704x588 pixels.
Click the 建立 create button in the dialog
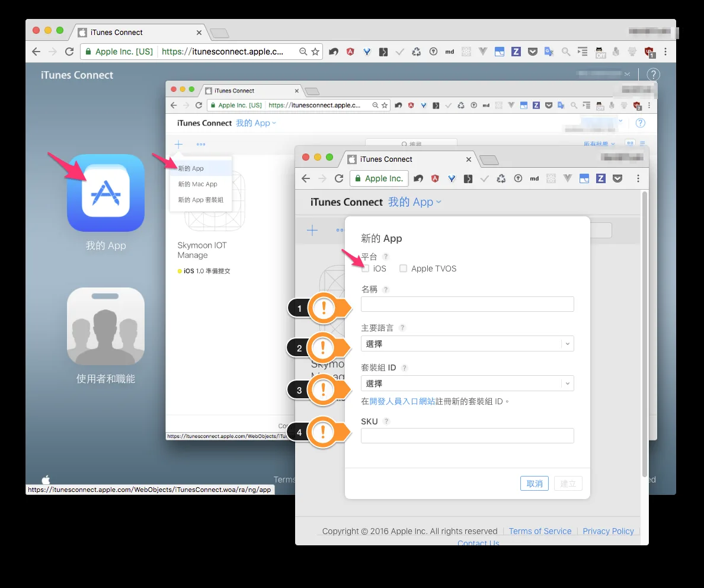(x=568, y=483)
